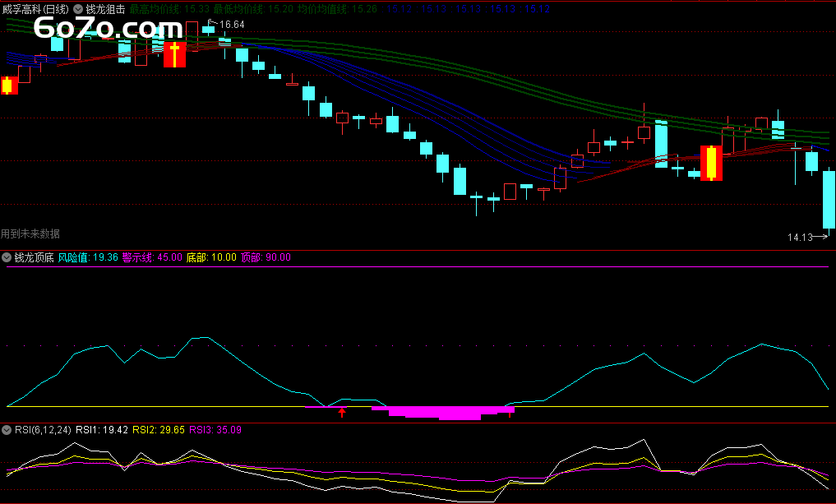Click the 最低均价线: 15.20 value
The width and height of the screenshot is (836, 504).
[253, 9]
